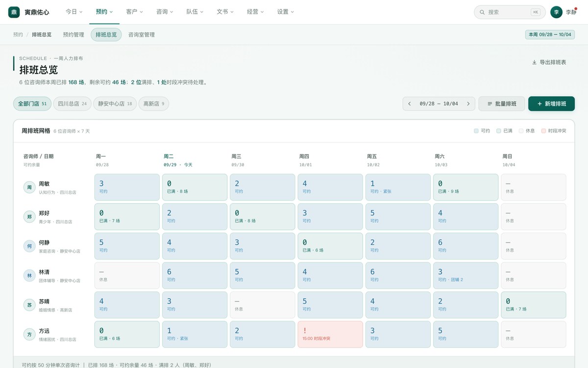Open 林清 Monday 休息 cell
This screenshot has height=368, width=588.
click(x=127, y=275)
